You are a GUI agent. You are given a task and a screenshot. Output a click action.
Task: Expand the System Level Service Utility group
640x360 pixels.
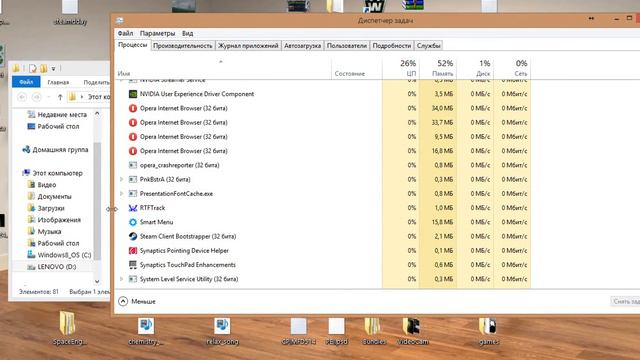pyautogui.click(x=121, y=279)
